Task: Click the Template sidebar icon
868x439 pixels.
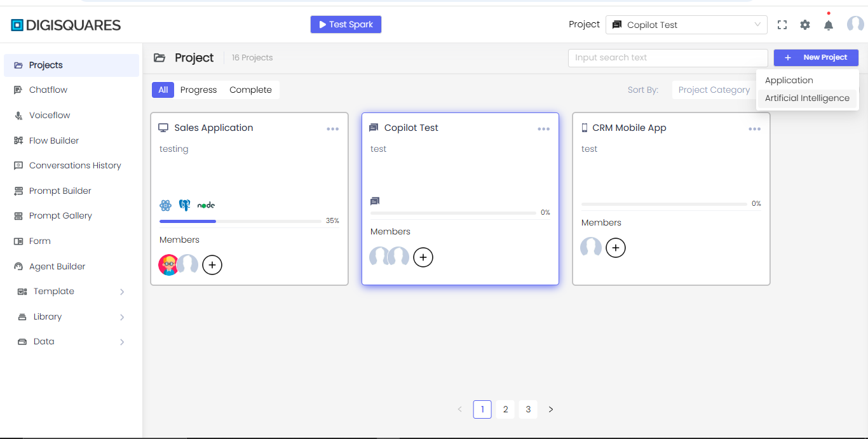Action: point(22,292)
